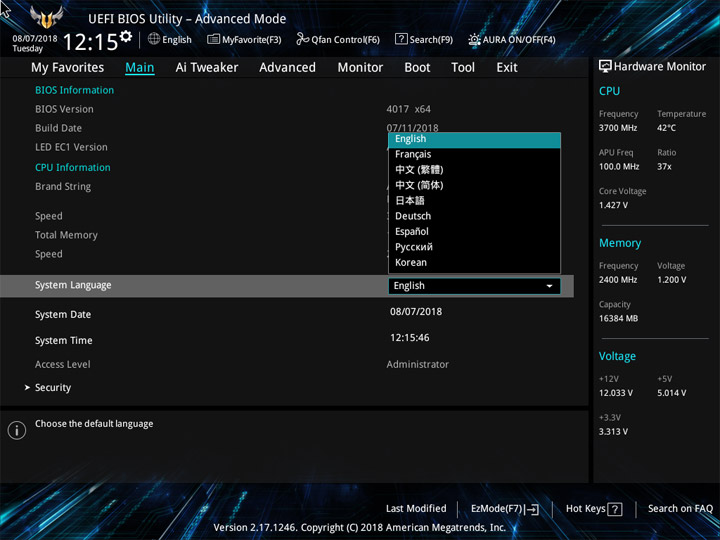Click Last Modified
This screenshot has height=540, width=720.
point(416,509)
